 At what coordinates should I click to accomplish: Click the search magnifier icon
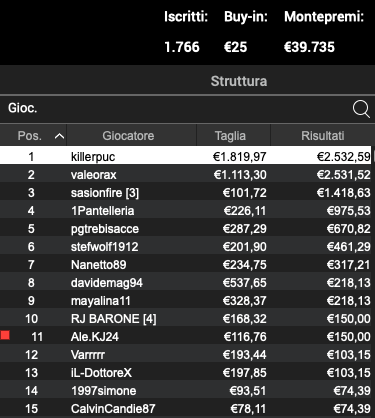click(x=361, y=109)
